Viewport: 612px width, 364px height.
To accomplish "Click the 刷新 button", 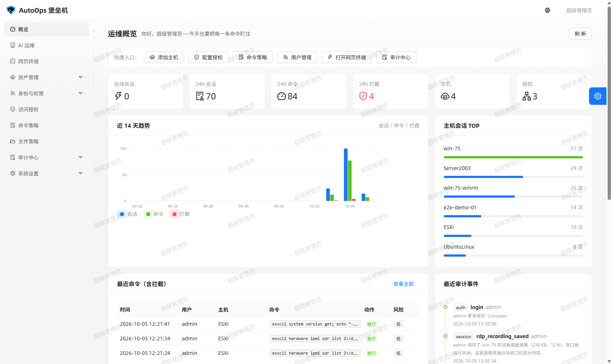I will coord(580,33).
